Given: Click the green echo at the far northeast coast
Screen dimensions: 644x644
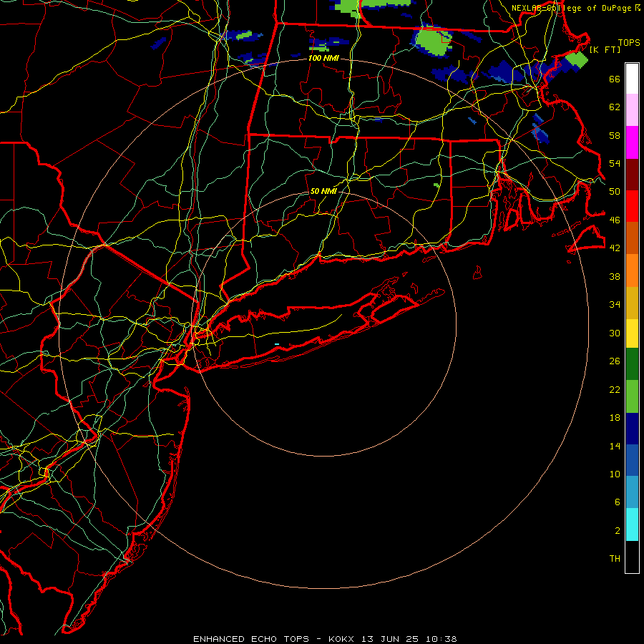Looking at the screenshot, I should (x=577, y=59).
